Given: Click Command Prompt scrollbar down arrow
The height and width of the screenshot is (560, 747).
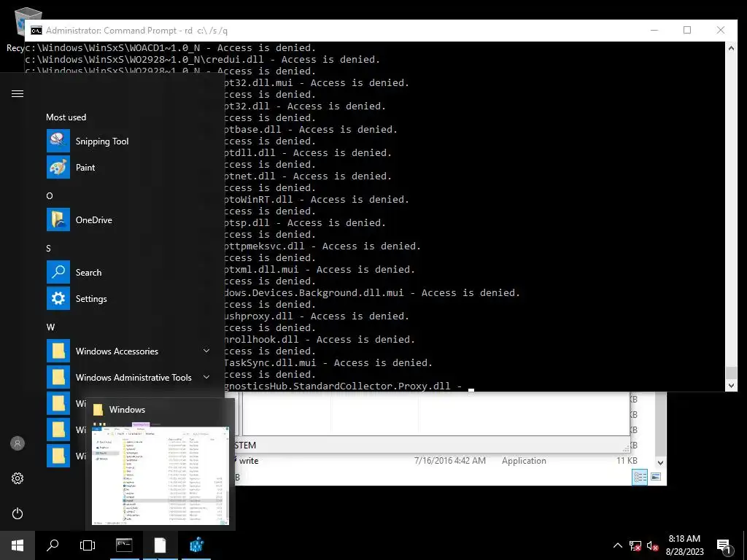Looking at the screenshot, I should (x=731, y=386).
